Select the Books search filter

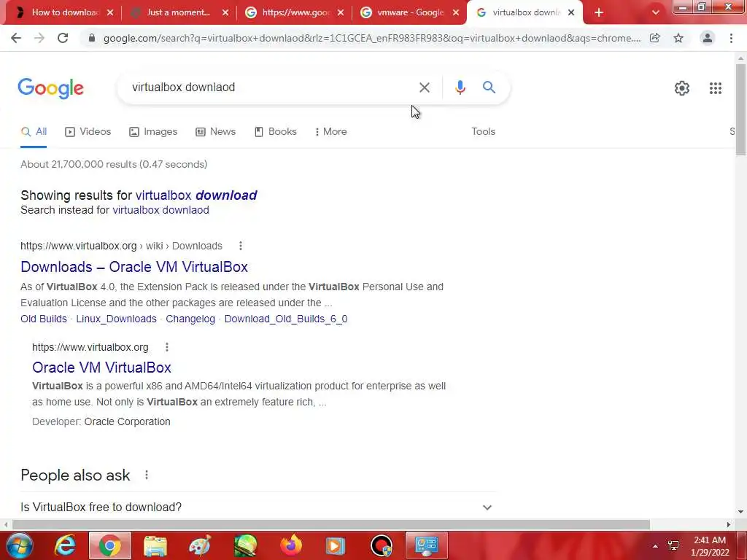[x=275, y=131]
